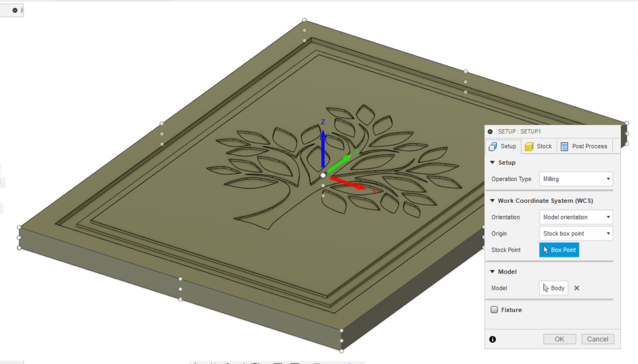638x364 pixels.
Task: Collapse the Model section
Action: [x=492, y=271]
